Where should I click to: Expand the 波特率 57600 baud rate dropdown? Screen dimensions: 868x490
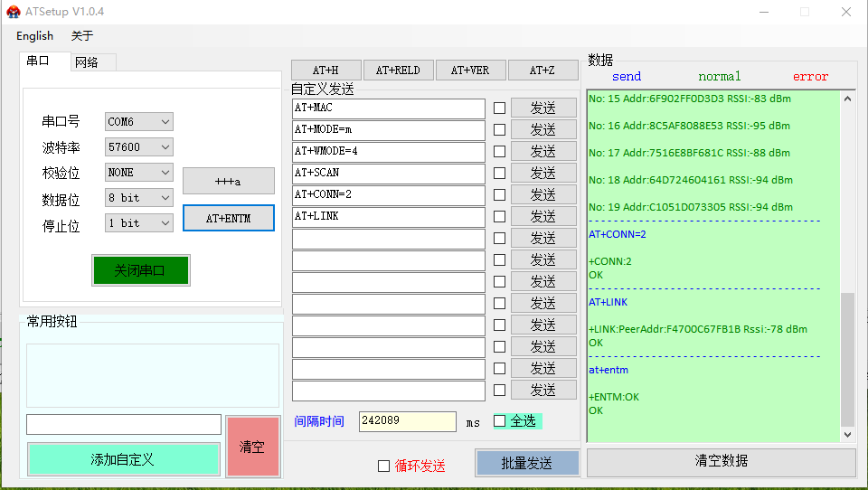pyautogui.click(x=138, y=147)
